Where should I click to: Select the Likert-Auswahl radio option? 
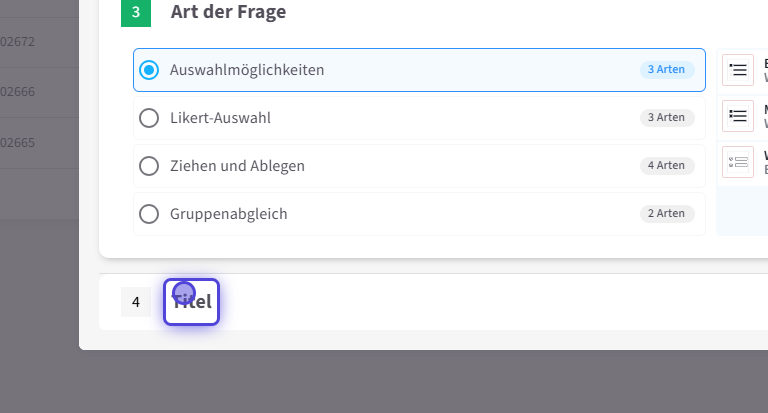pyautogui.click(x=149, y=118)
